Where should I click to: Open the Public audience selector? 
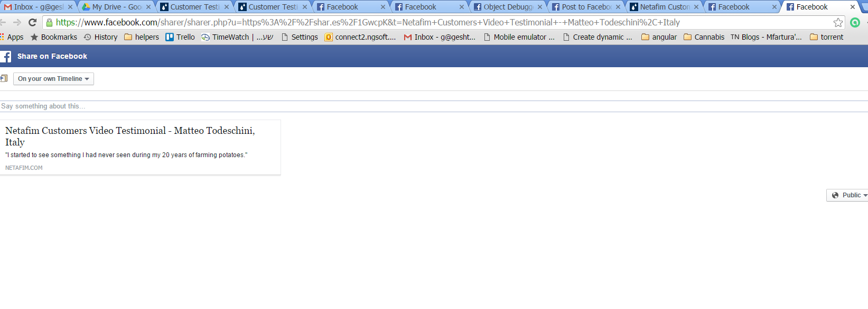pyautogui.click(x=848, y=195)
